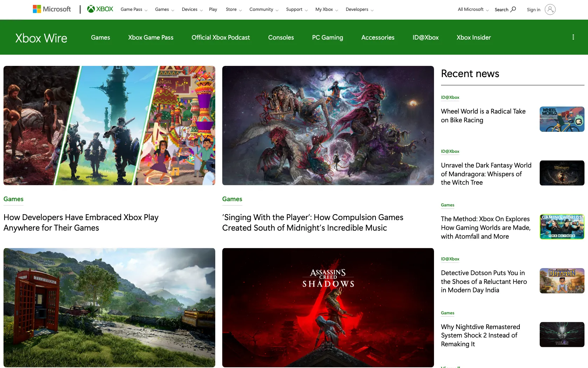Expand the All Microsoft dropdown
588x368 pixels.
tap(473, 9)
